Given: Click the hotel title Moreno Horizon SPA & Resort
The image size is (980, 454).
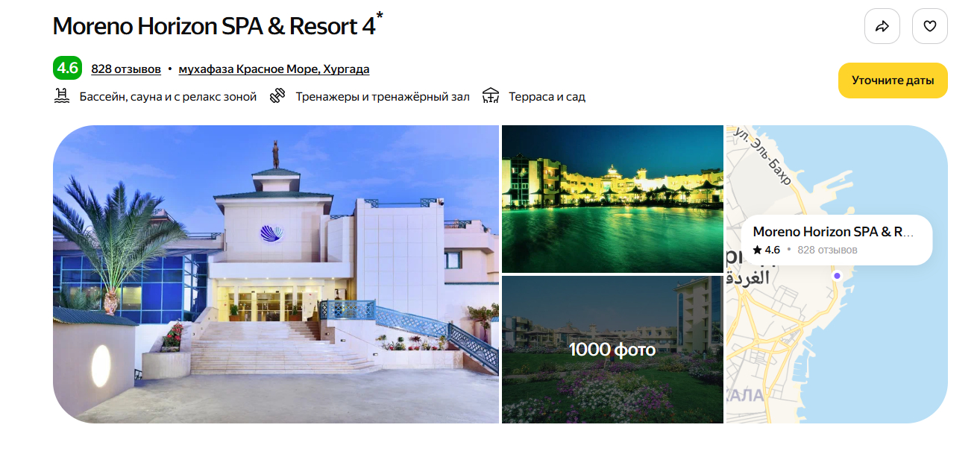Looking at the screenshot, I should pos(214,26).
